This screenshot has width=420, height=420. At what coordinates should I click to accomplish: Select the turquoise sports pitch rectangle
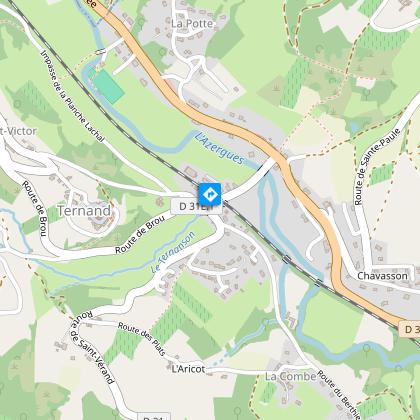pyautogui.click(x=109, y=87)
